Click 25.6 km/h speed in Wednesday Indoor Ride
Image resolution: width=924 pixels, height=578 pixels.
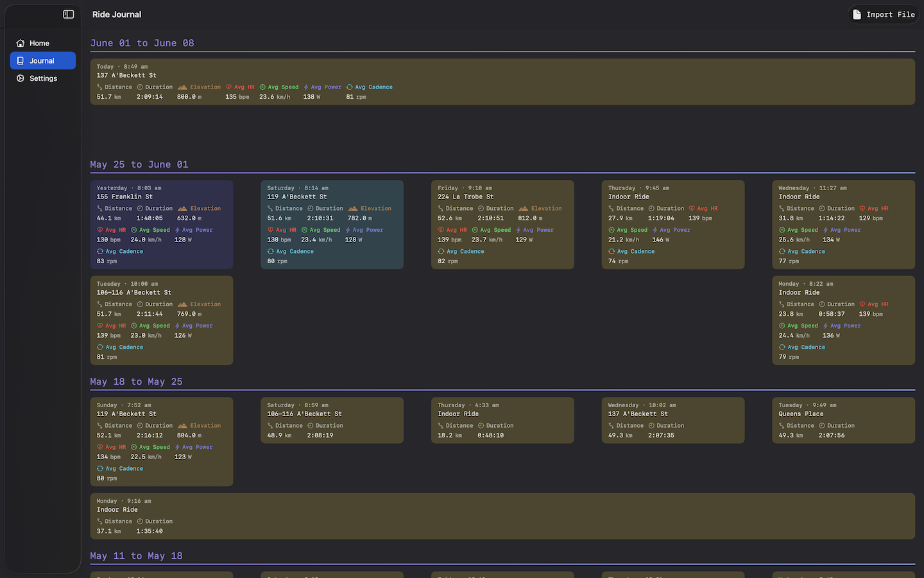[x=794, y=240]
